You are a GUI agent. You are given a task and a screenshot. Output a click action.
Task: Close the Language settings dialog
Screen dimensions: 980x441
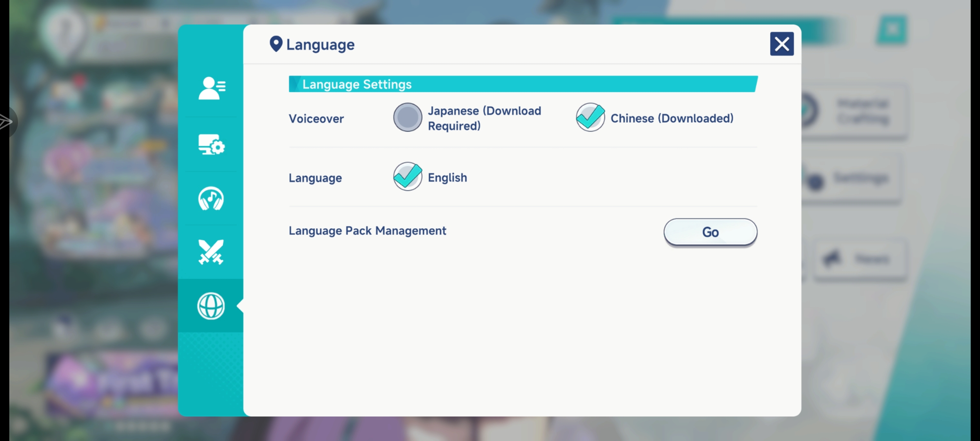point(782,44)
